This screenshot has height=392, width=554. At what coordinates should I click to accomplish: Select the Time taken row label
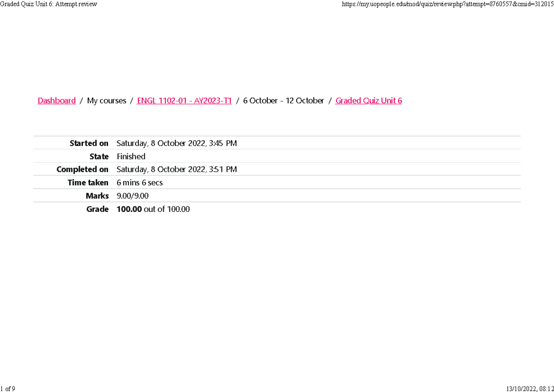tap(88, 182)
